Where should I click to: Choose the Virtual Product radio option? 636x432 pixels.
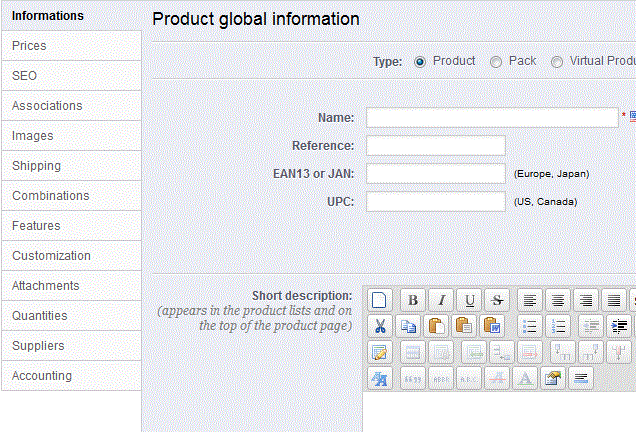pyautogui.click(x=557, y=62)
